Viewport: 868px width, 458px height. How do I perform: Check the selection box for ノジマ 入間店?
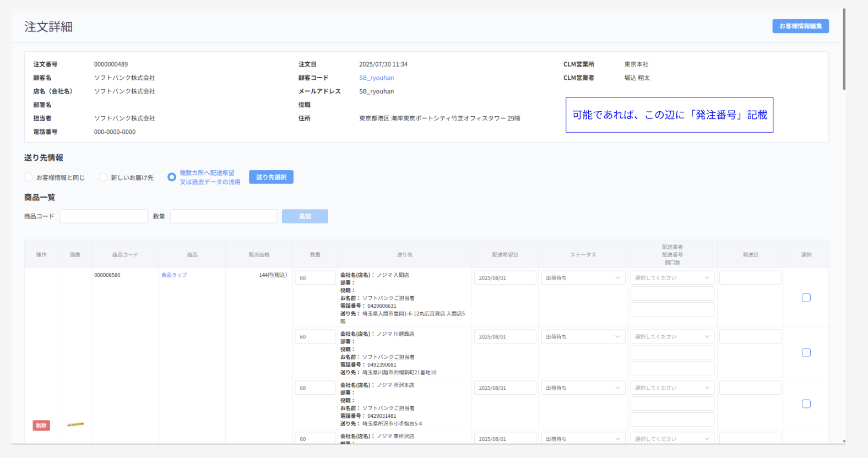(x=806, y=298)
